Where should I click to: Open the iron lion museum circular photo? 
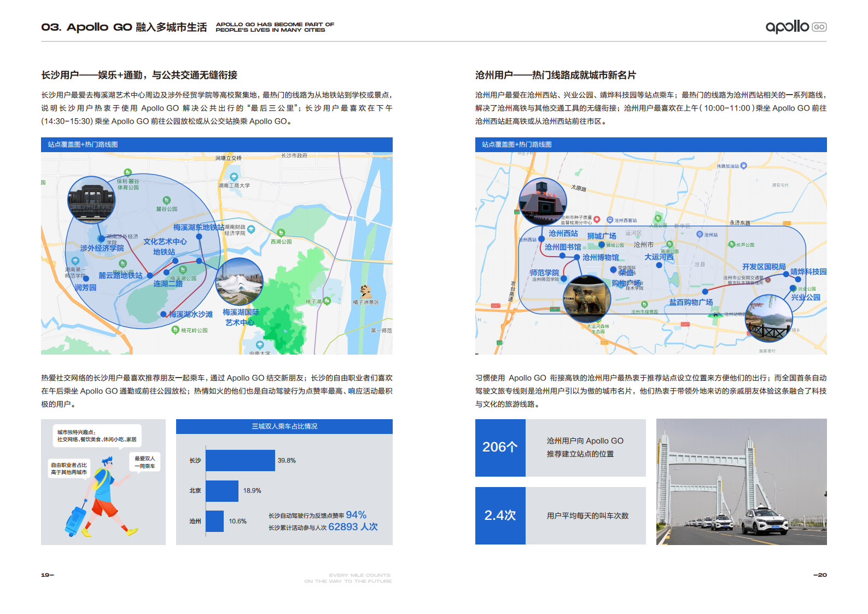(587, 299)
